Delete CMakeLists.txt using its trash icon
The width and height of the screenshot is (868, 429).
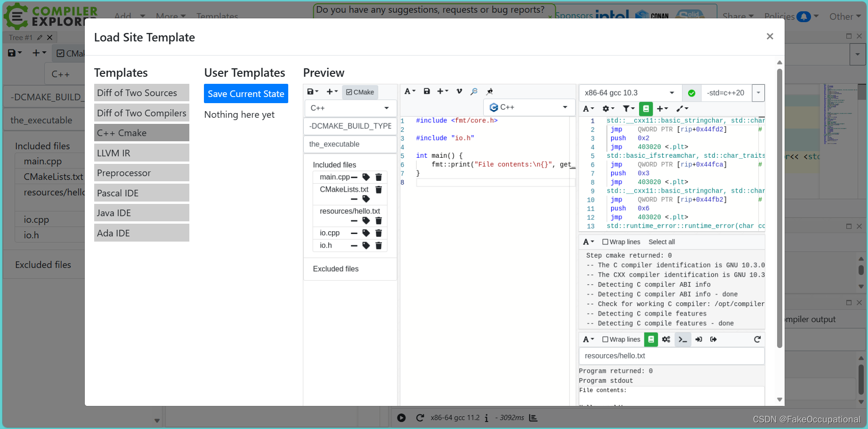pos(378,189)
